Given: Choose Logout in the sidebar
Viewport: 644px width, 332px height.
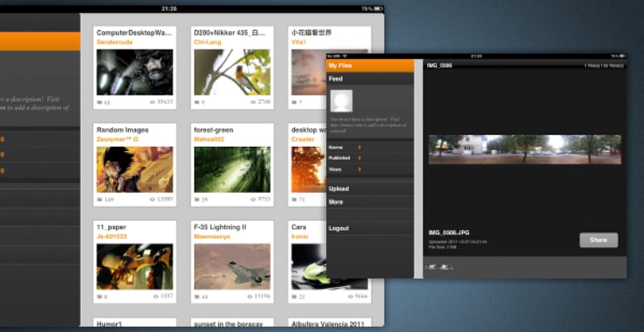Looking at the screenshot, I should click(370, 229).
